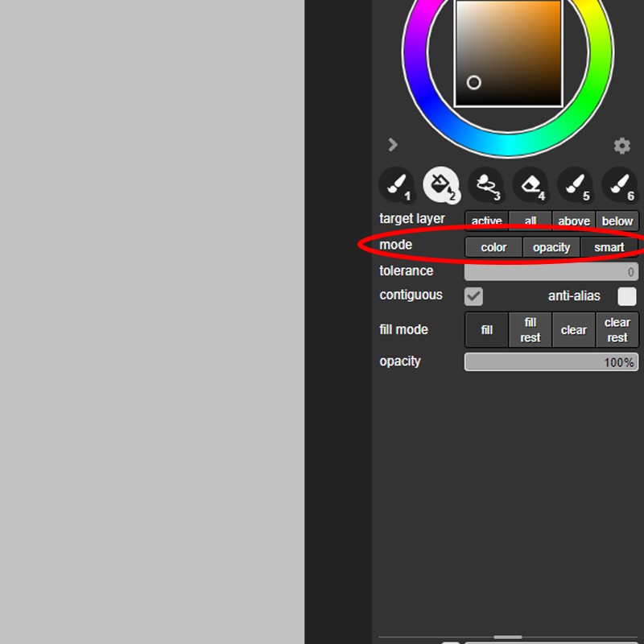Select the paint bucket fill tool
The height and width of the screenshot is (644, 644).
point(440,185)
